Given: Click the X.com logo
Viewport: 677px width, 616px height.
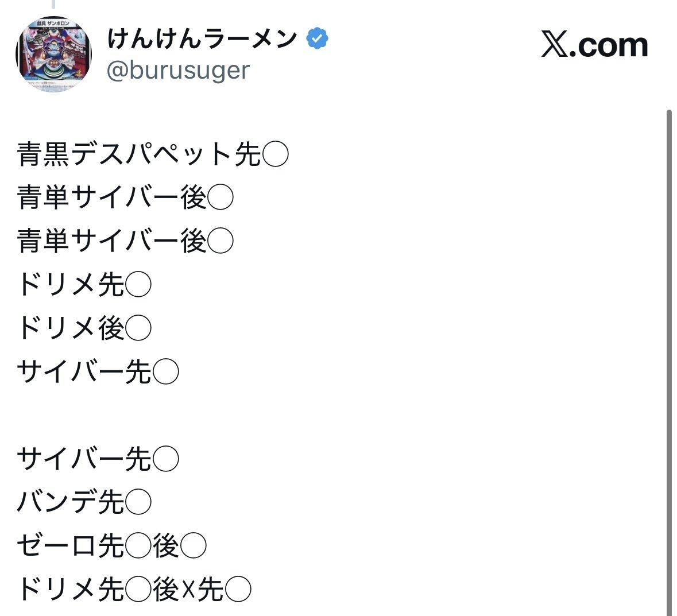Looking at the screenshot, I should [x=594, y=45].
